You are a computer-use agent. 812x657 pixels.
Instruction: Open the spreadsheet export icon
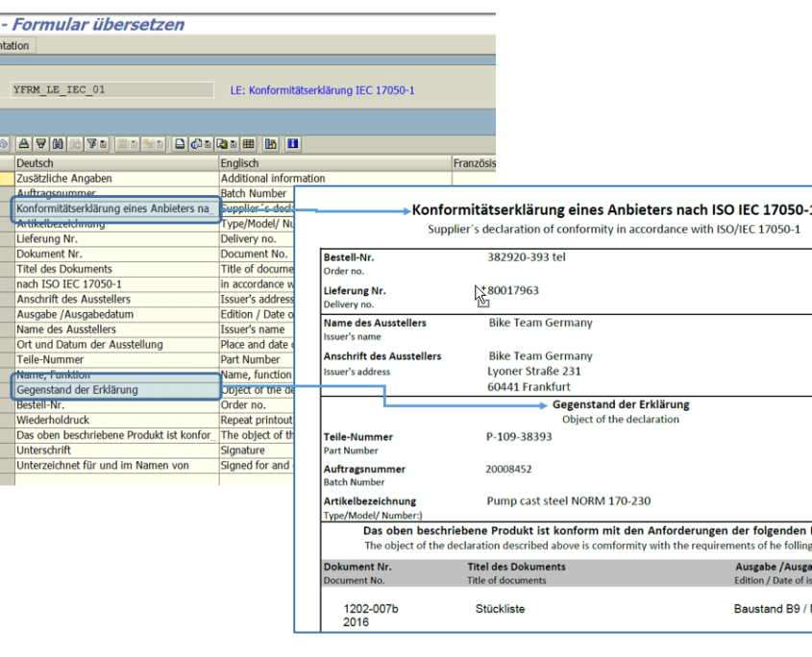tap(194, 143)
